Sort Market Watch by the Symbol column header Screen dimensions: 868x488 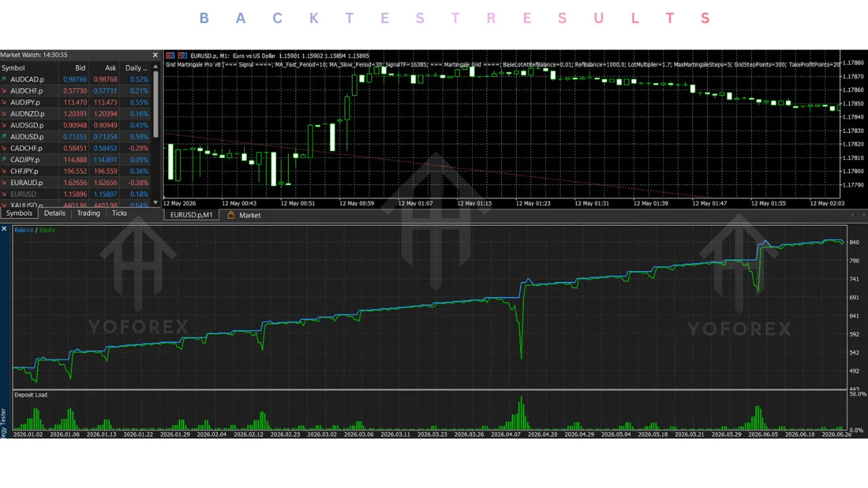pyautogui.click(x=29, y=68)
